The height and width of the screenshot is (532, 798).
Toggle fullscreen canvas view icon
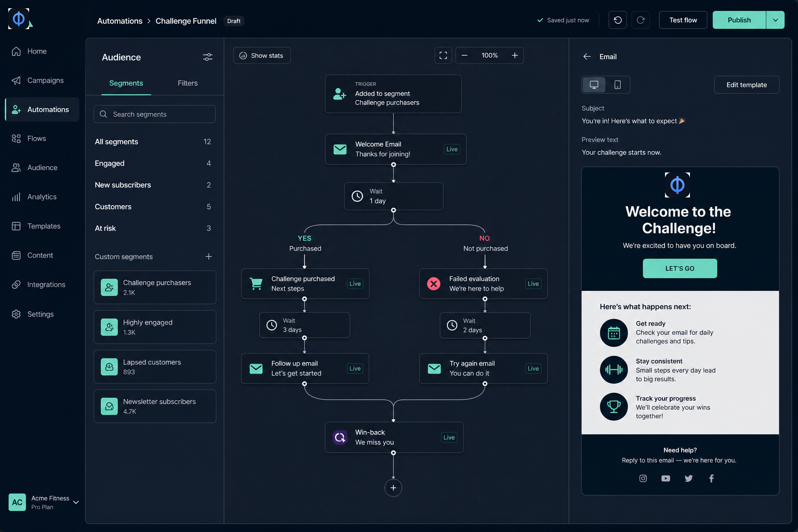tap(443, 56)
